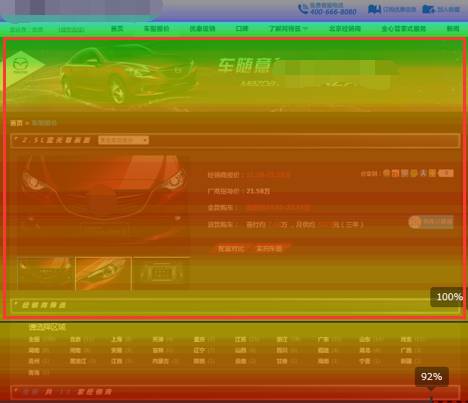The image size is (468, 403).
Task: Choose 四川 in the region list
Action: click(x=282, y=350)
